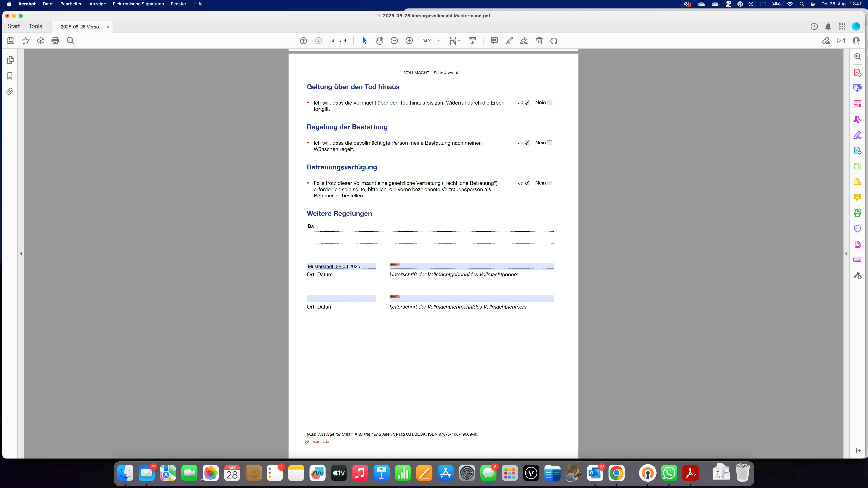Screen dimensions: 868x488
Task: Click the trash delete icon in toolbar
Action: pyautogui.click(x=539, y=41)
